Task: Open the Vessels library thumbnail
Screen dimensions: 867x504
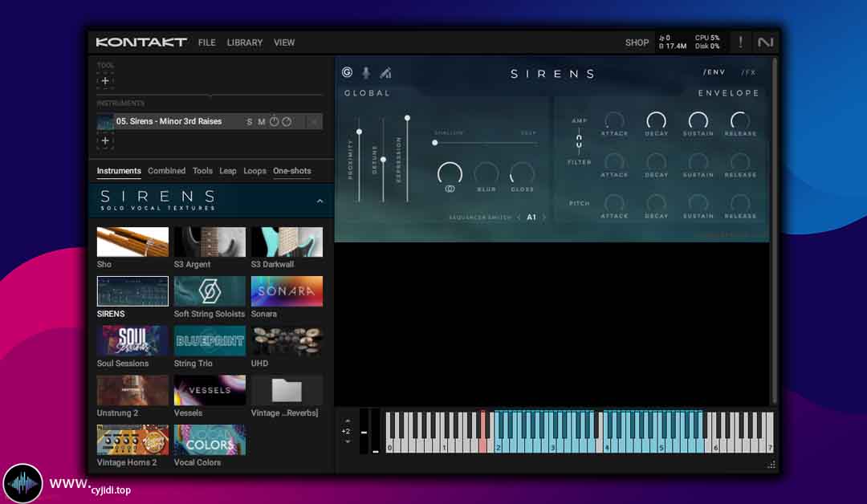Action: coord(210,390)
